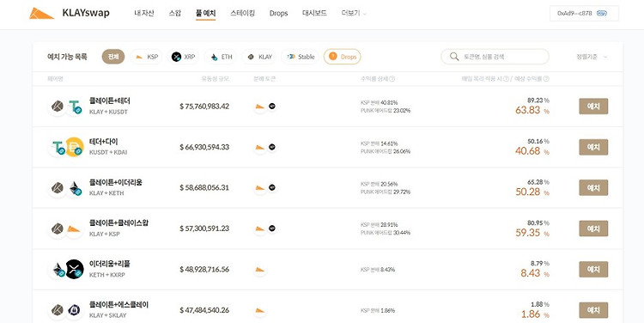644x323 pixels.
Task: Click the 유동성 규모 column header
Action: click(x=215, y=79)
